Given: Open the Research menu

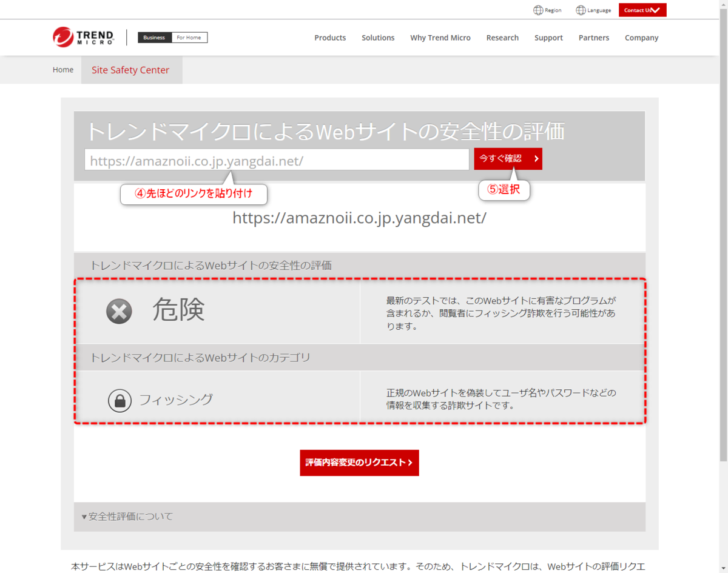Looking at the screenshot, I should (x=502, y=38).
